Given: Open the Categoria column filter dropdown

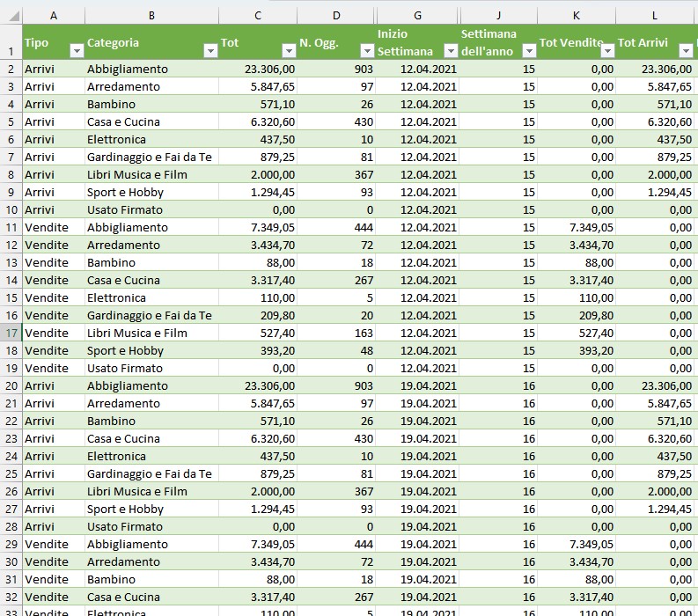Looking at the screenshot, I should 210,51.
